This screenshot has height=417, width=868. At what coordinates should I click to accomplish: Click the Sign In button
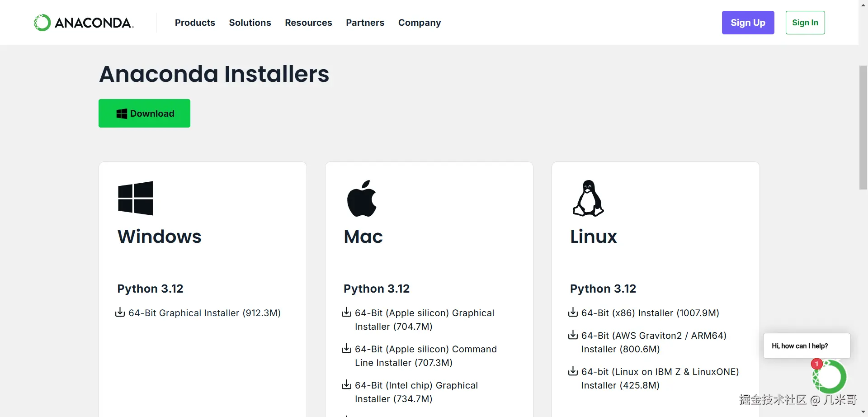click(x=805, y=23)
